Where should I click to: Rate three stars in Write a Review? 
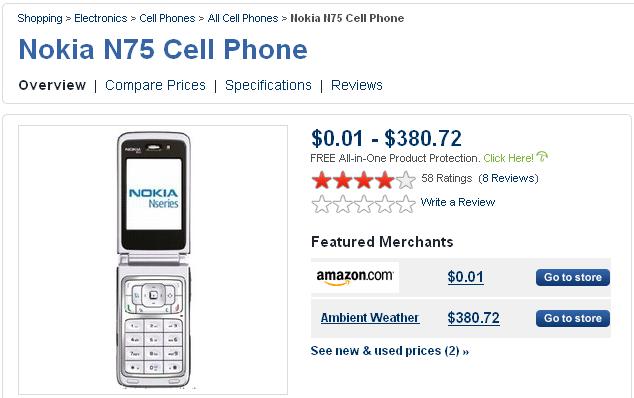363,204
